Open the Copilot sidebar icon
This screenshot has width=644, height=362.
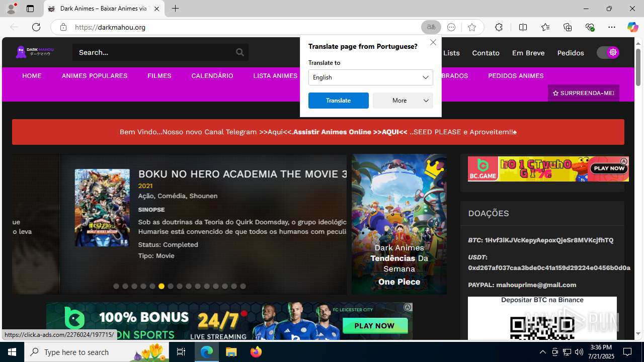pos(632,27)
